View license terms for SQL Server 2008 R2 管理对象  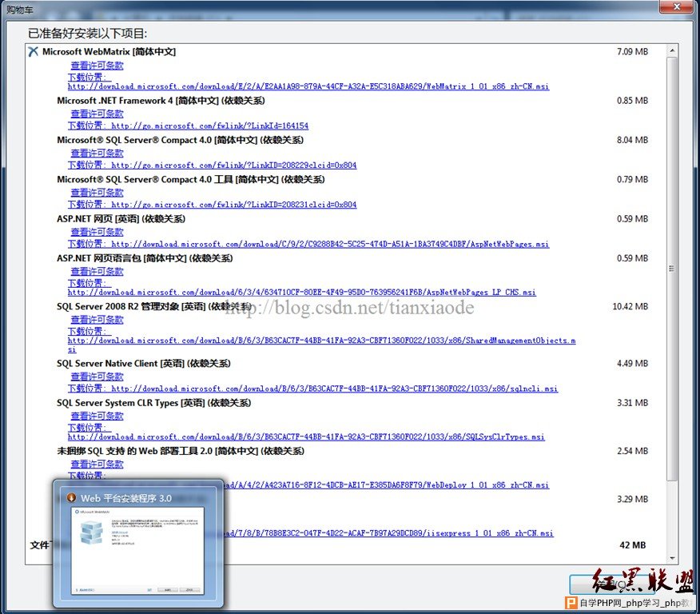click(97, 319)
